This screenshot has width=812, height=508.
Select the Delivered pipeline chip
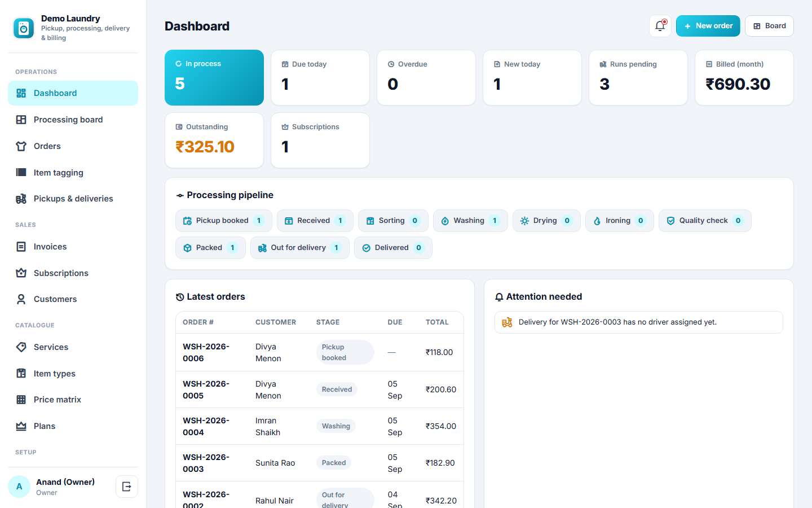tap(393, 248)
